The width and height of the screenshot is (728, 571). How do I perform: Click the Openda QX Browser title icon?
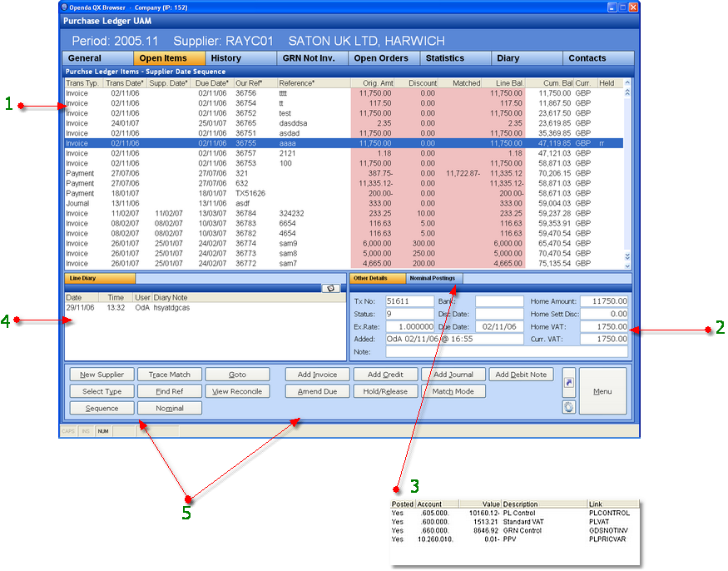(x=65, y=7)
